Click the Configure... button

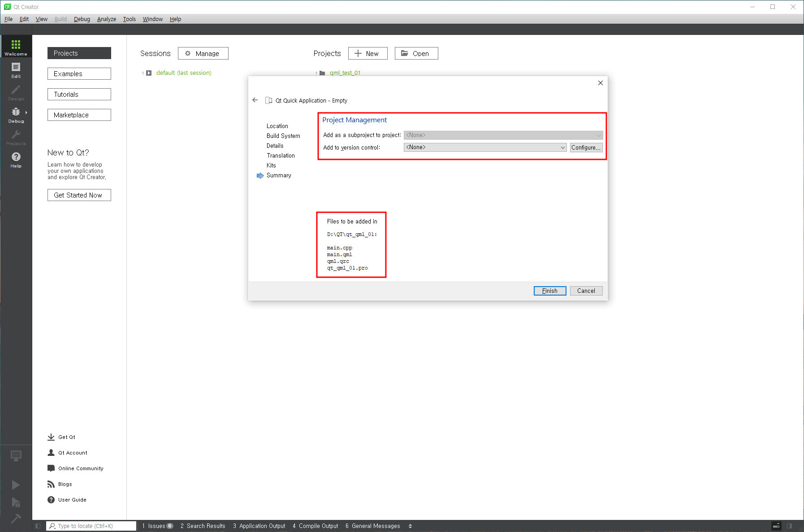(x=586, y=147)
